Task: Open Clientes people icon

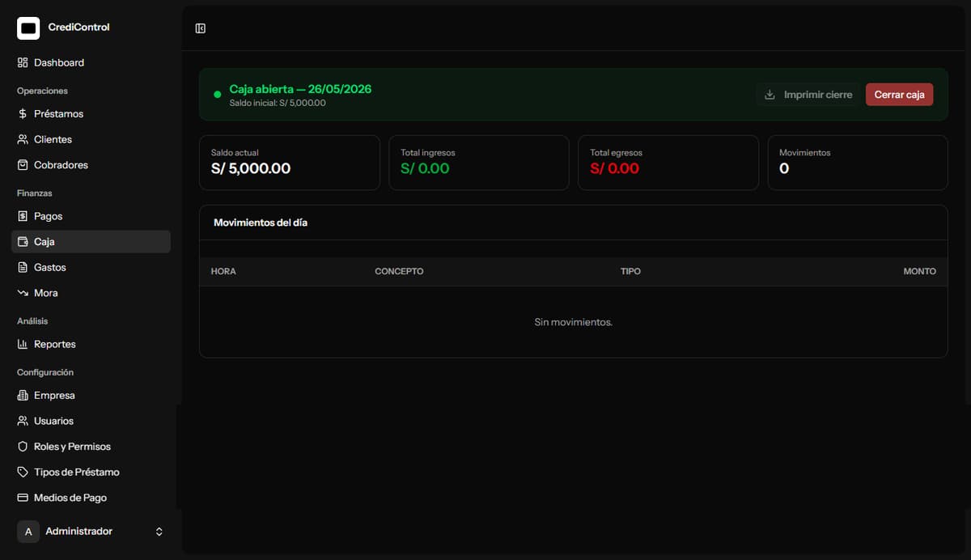Action: (23, 139)
